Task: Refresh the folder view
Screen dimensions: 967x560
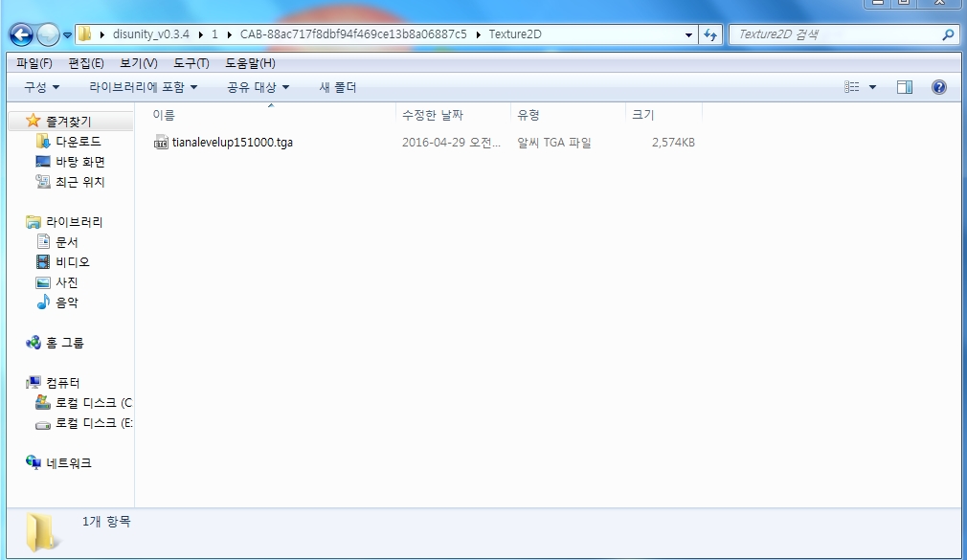Action: [710, 35]
